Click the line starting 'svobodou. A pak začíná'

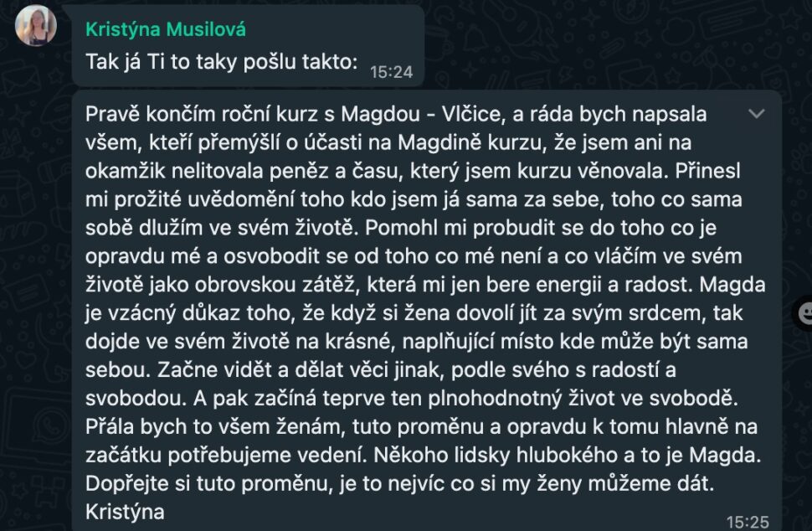[x=412, y=399]
